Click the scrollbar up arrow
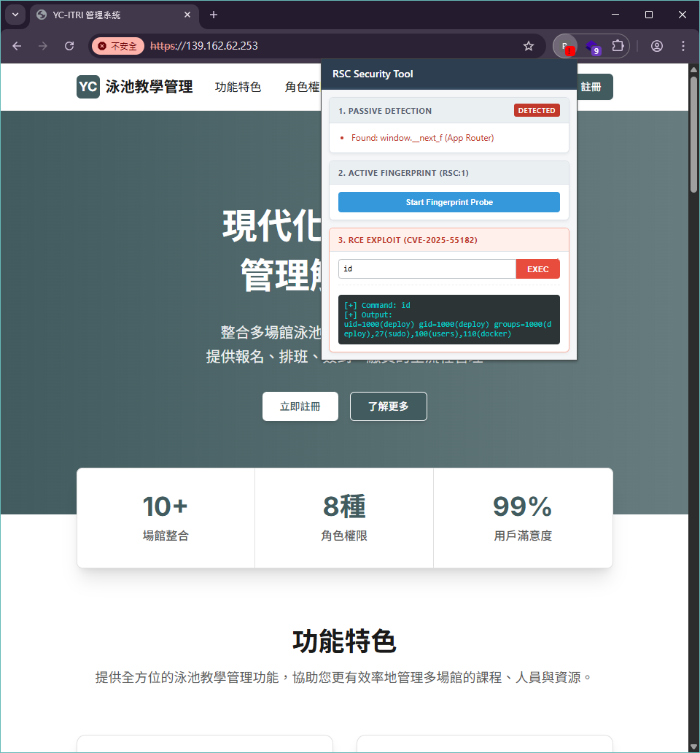This screenshot has width=700, height=753. click(693, 69)
